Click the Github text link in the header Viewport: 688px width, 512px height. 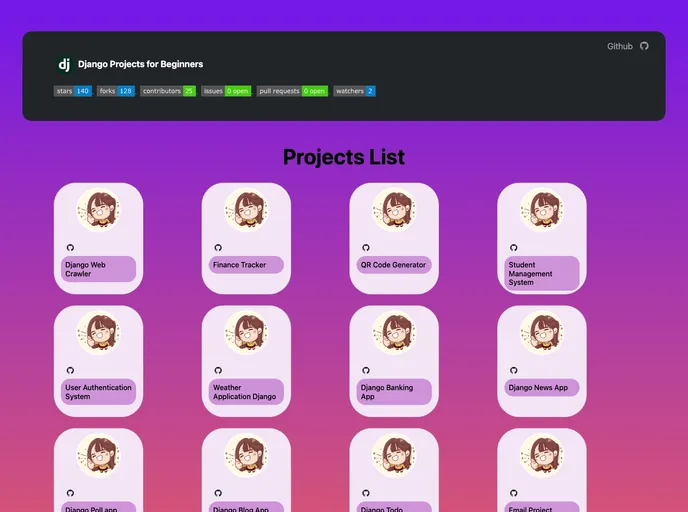[x=619, y=46]
